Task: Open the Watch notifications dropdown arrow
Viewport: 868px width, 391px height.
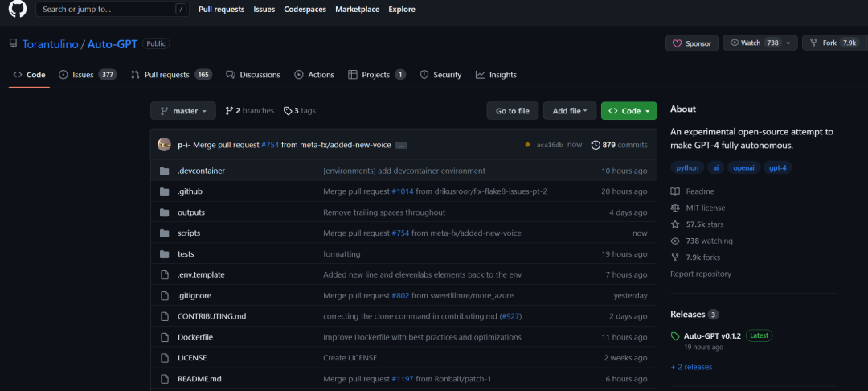Action: click(x=788, y=43)
